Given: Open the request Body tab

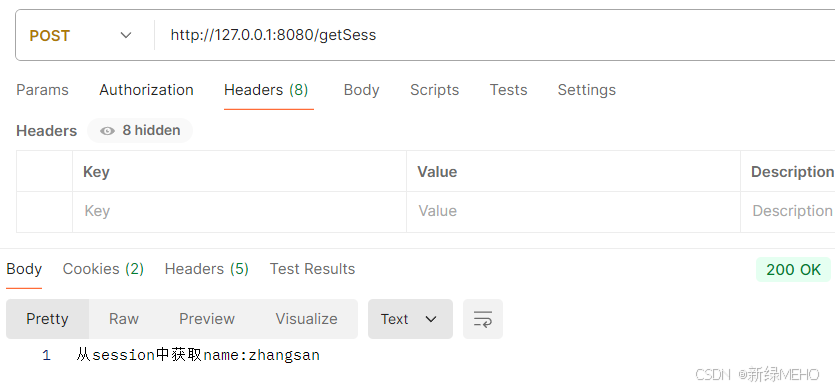Looking at the screenshot, I should [362, 90].
